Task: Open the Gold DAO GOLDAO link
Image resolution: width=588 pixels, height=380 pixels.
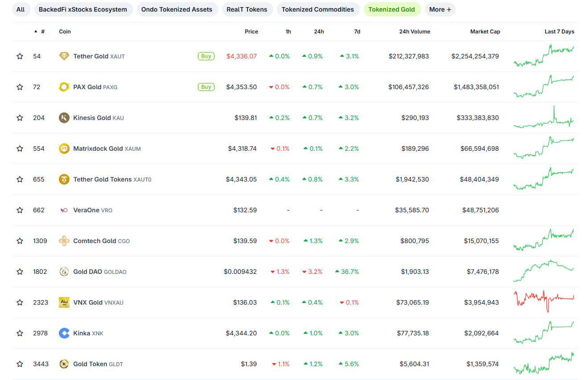Action: pos(100,272)
